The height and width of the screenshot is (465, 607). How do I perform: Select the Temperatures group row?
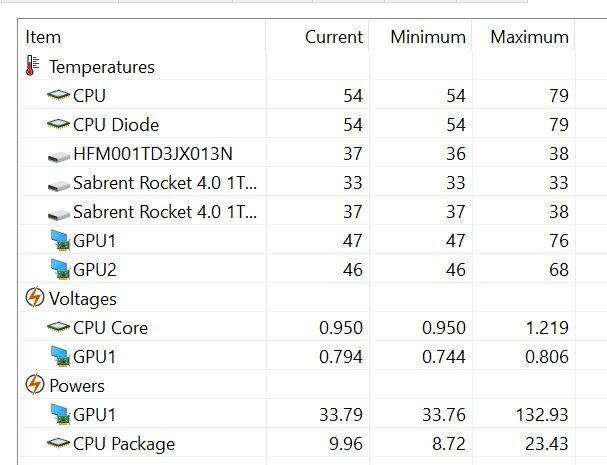tap(102, 67)
